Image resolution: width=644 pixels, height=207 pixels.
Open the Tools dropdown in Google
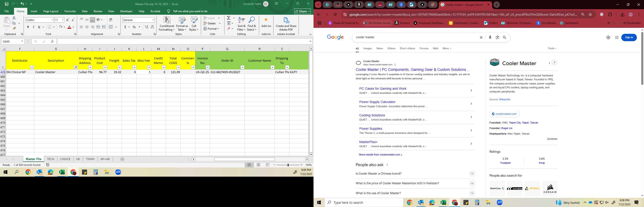click(552, 48)
